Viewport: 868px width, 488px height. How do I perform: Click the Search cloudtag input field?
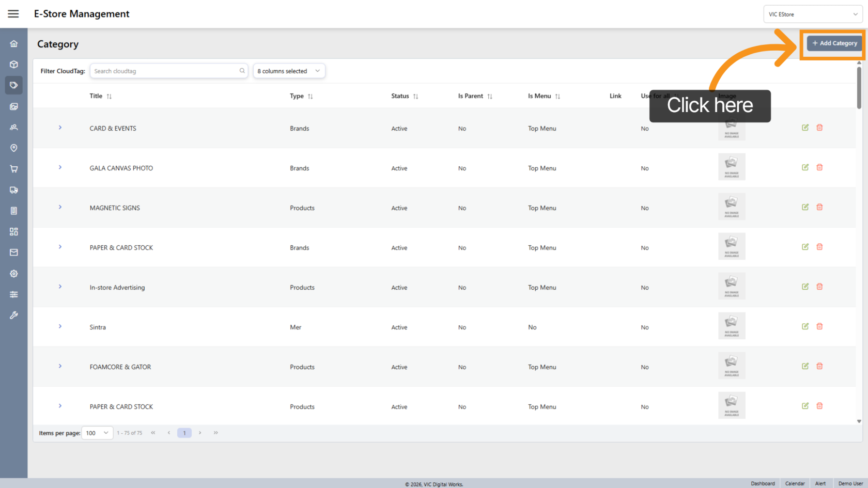click(164, 71)
